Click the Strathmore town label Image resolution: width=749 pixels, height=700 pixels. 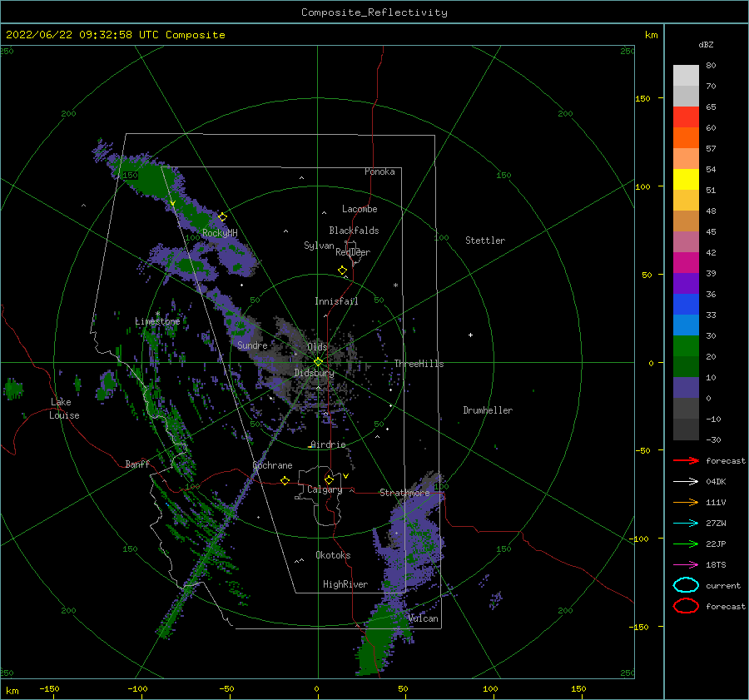tap(404, 493)
